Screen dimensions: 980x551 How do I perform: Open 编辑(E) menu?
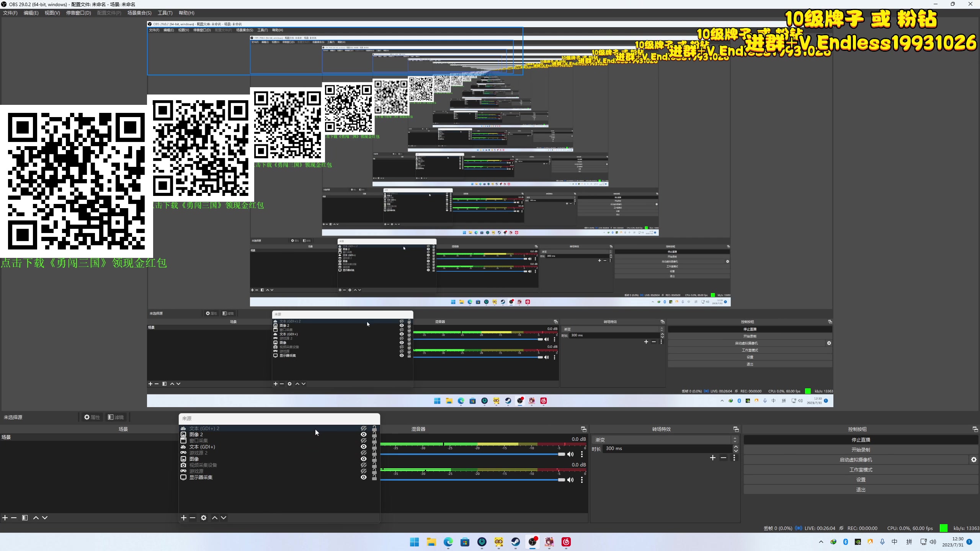31,13
